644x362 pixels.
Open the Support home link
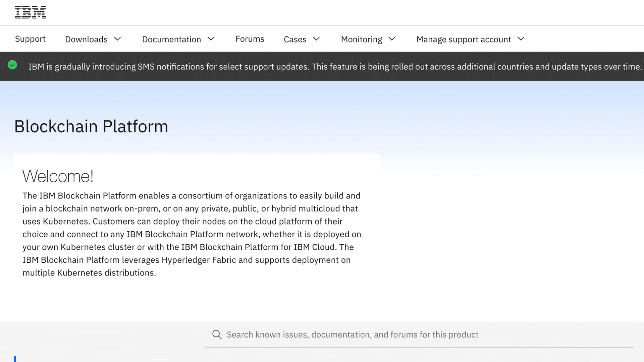coord(30,39)
